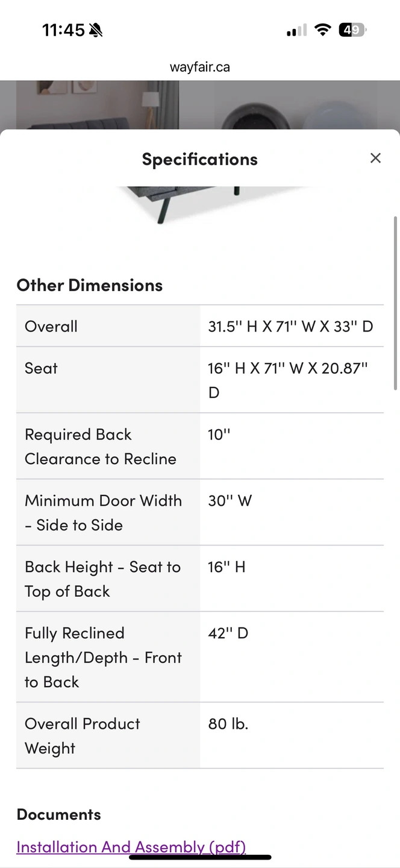This screenshot has height=868, width=400.
Task: Select the Fully Reclined Length/Depth row
Action: pos(200,657)
